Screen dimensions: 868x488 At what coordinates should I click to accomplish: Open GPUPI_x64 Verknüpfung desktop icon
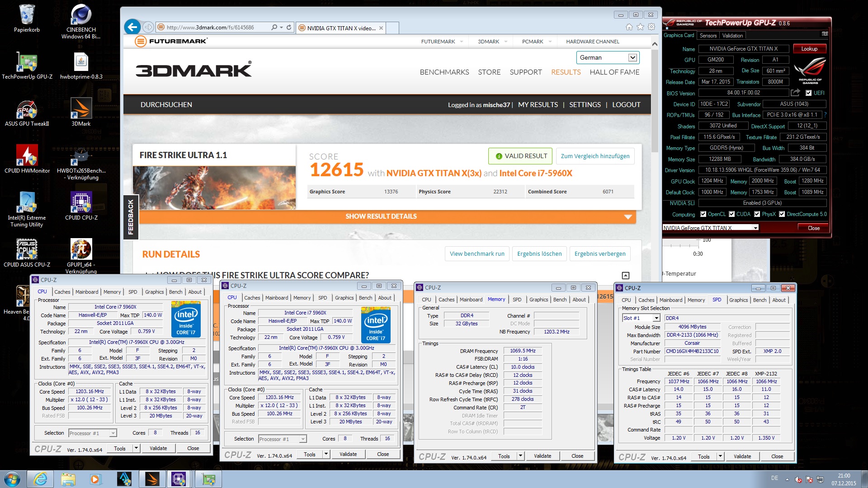point(81,256)
